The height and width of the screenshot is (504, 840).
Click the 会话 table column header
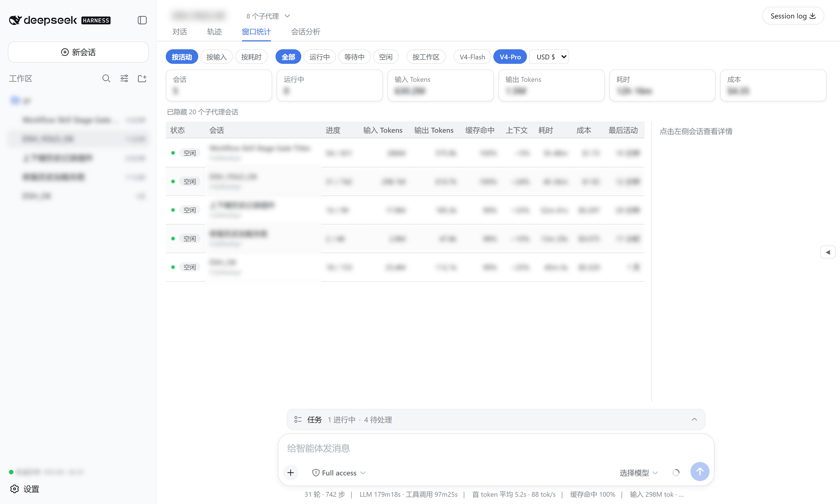coord(216,130)
